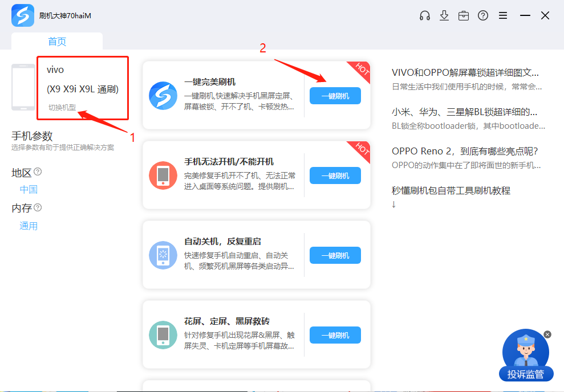Select 通用 memory option
The image size is (564, 392).
(29, 226)
